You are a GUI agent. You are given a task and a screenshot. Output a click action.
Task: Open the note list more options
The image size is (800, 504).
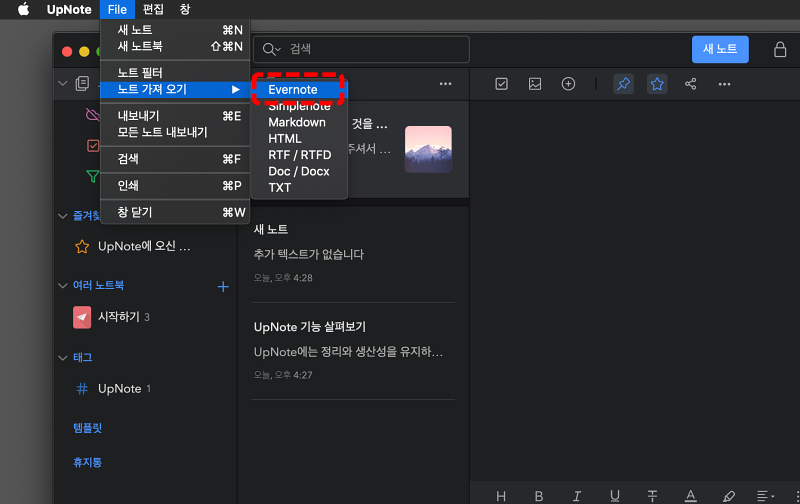pyautogui.click(x=445, y=84)
